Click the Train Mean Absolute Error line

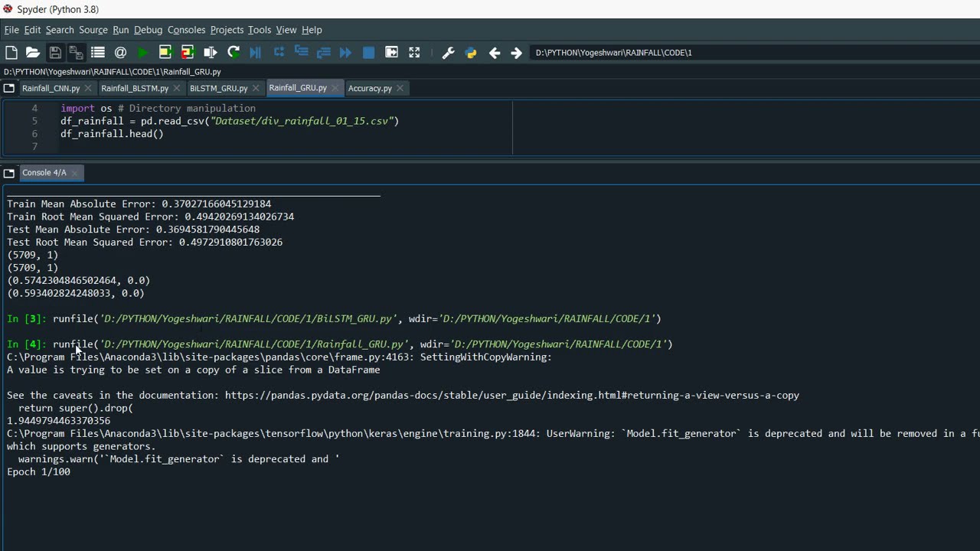(x=139, y=204)
